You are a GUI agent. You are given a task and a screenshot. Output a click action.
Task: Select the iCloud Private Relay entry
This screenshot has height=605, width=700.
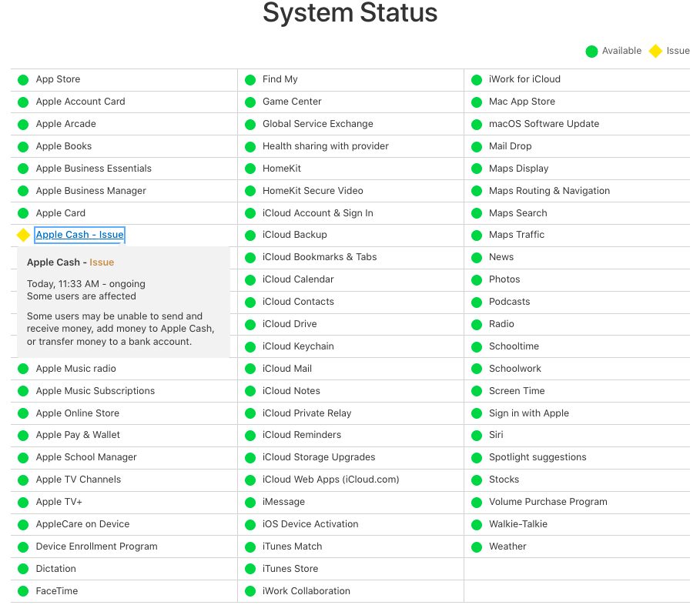coord(306,413)
